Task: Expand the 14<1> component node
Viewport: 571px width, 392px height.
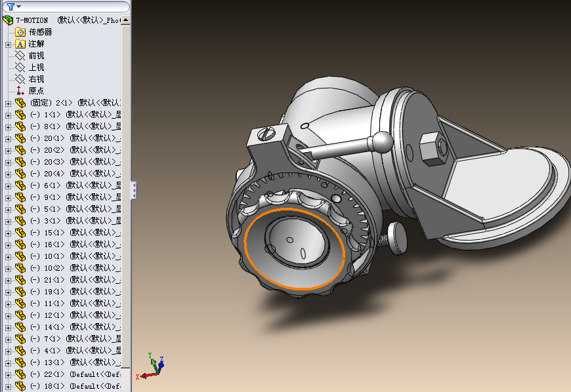Action: (x=8, y=328)
